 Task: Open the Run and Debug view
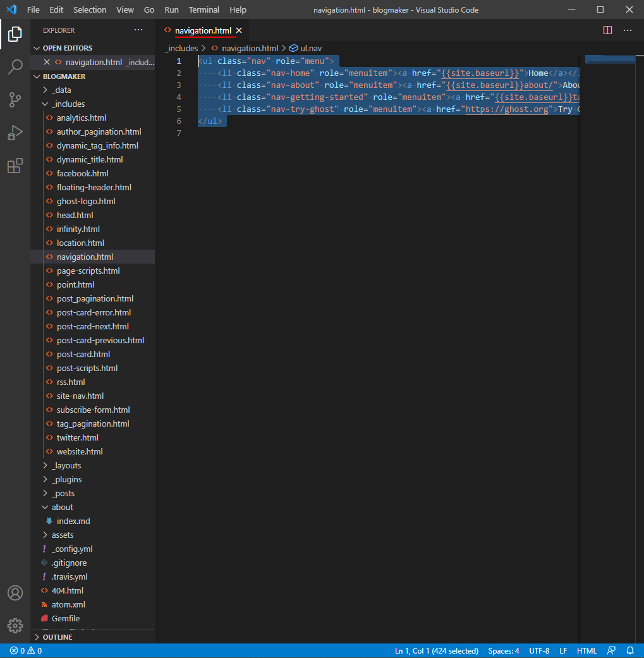tap(15, 133)
